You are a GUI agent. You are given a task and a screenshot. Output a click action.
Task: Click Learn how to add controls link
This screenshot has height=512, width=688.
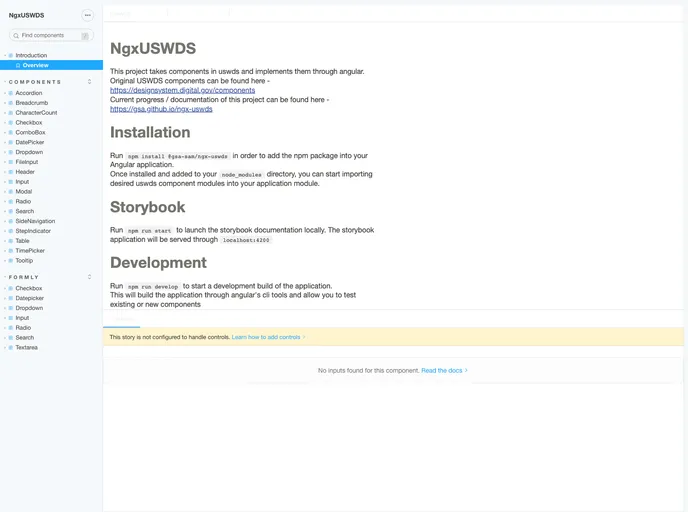(266, 337)
